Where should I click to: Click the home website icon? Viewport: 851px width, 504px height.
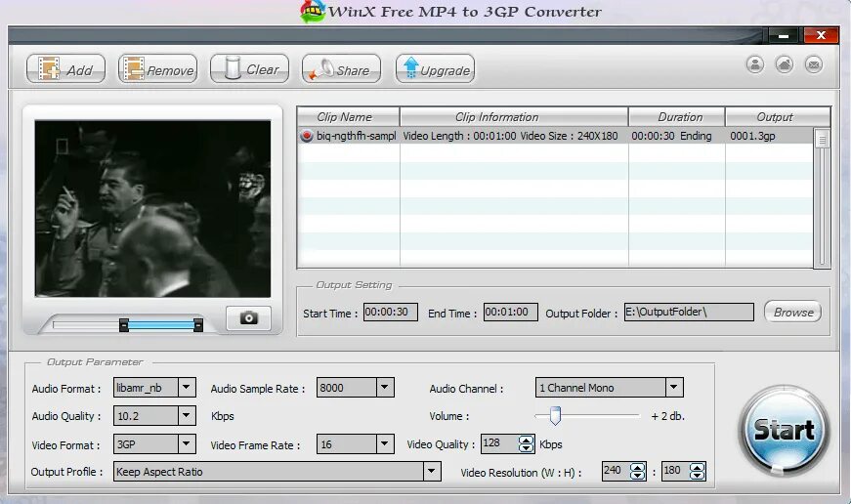pos(785,64)
